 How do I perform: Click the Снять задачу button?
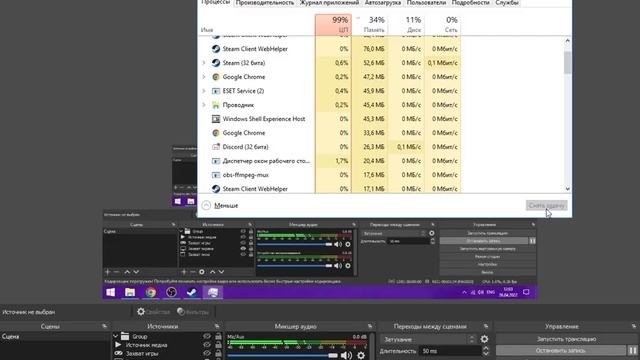547,205
